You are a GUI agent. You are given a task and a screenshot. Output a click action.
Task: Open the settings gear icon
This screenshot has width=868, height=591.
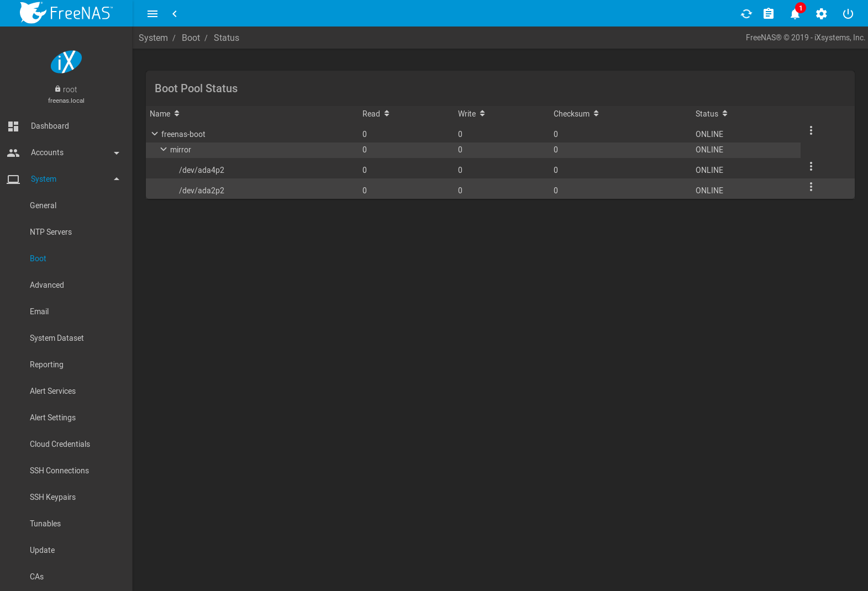(x=821, y=14)
